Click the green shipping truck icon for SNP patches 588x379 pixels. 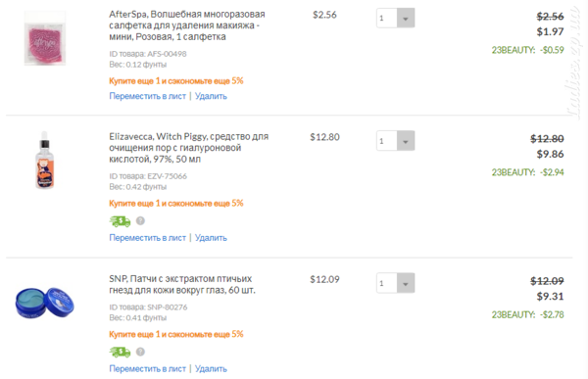(120, 352)
